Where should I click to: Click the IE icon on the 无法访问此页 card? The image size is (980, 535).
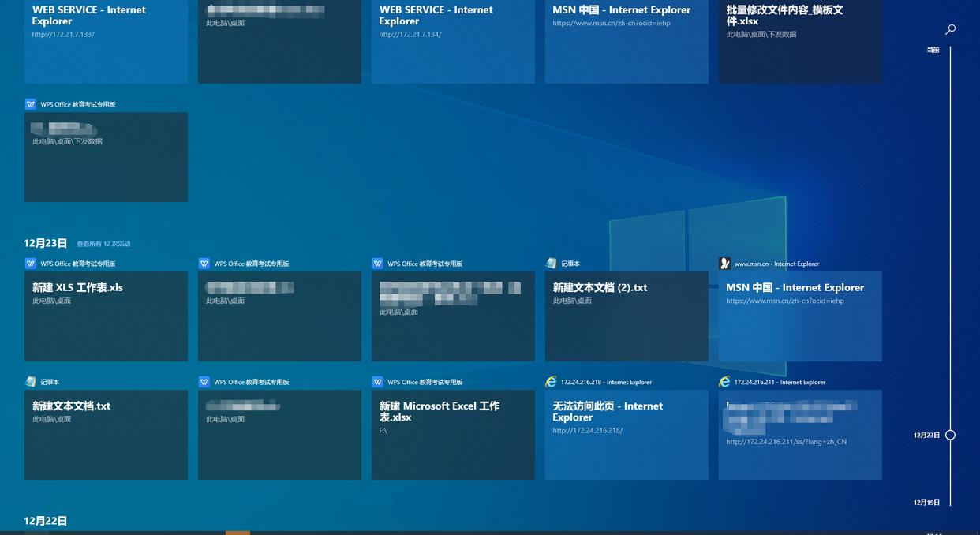click(x=551, y=382)
